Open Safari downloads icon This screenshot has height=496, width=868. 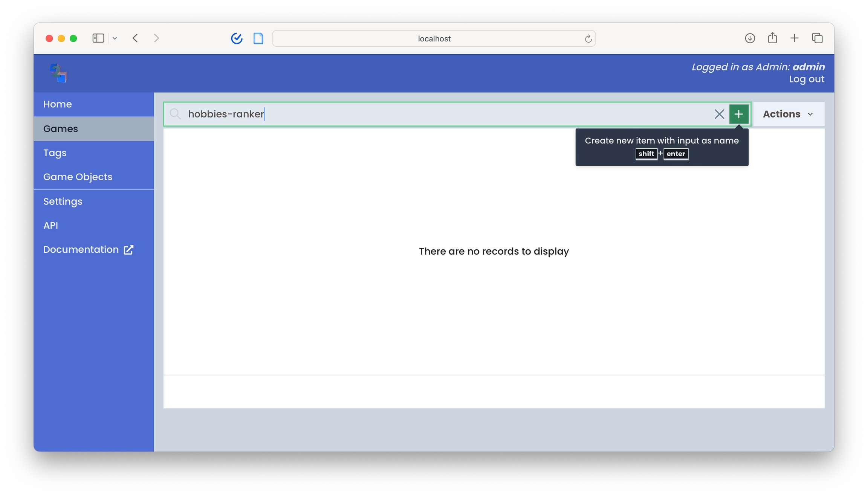750,38
